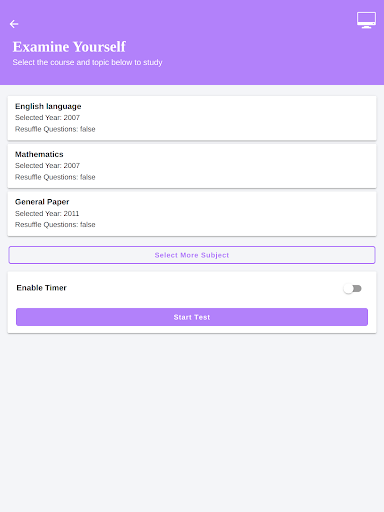This screenshot has height=512, width=384.
Task: Click the Enable Timer label
Action: pyautogui.click(x=42, y=288)
